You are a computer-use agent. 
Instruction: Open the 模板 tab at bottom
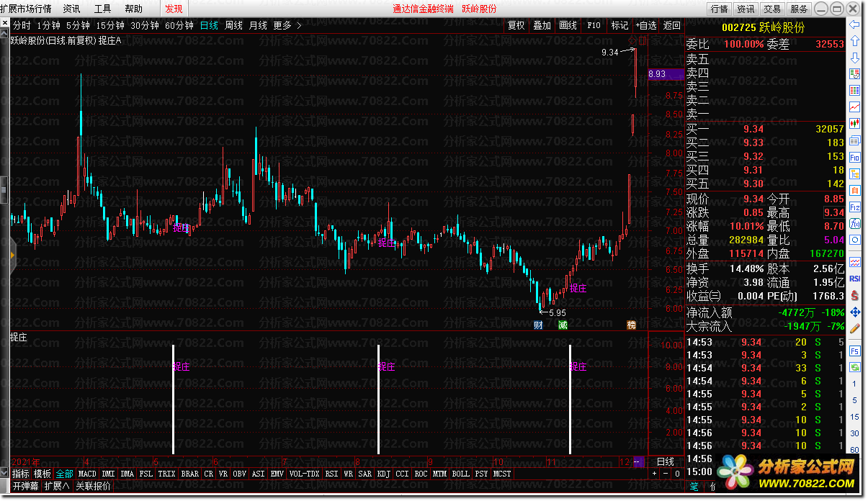[42, 474]
